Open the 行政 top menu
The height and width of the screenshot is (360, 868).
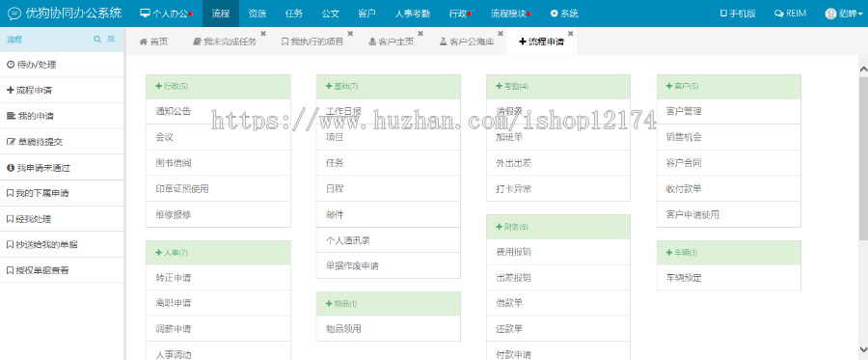tap(460, 14)
